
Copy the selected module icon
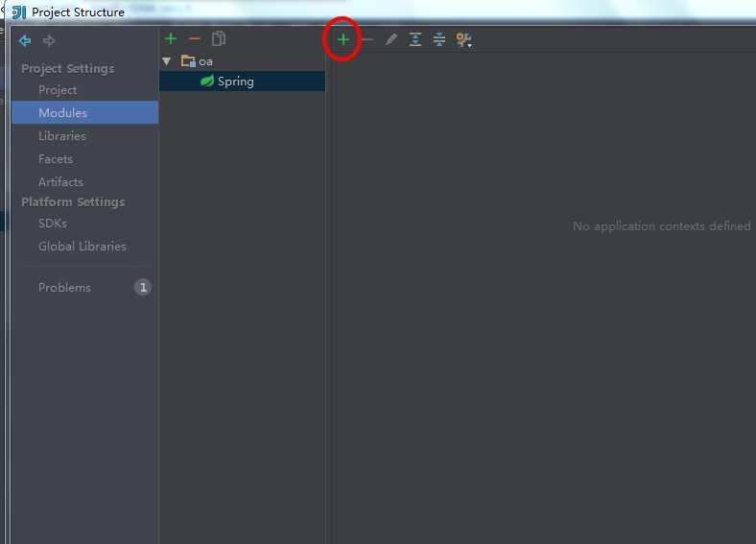coord(219,38)
